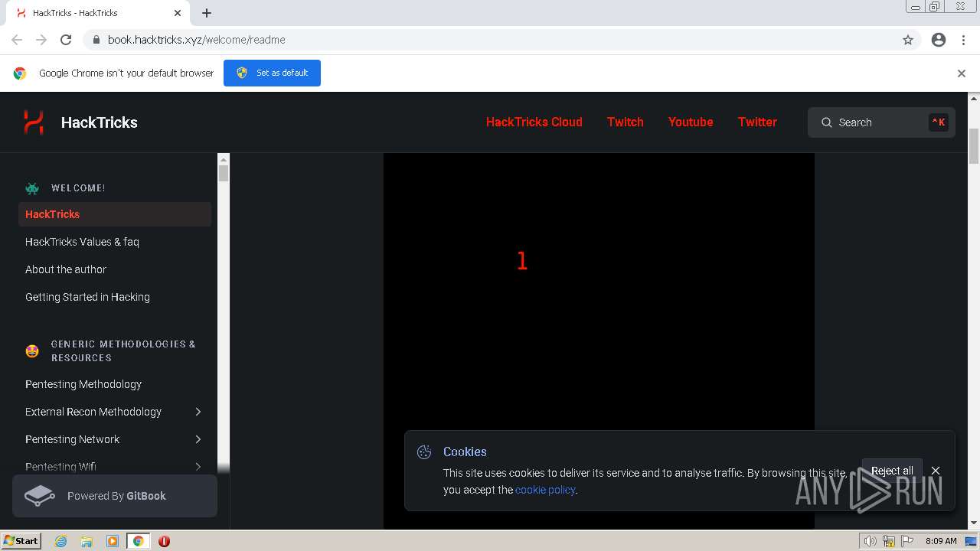Click the GitBook logo icon
Image resolution: width=980 pixels, height=551 pixels.
tap(40, 496)
